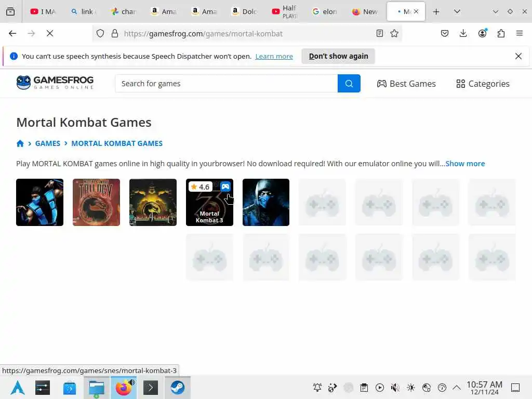Open the blue masked ninja game thumbnail
The width and height of the screenshot is (532, 399).
click(x=266, y=202)
